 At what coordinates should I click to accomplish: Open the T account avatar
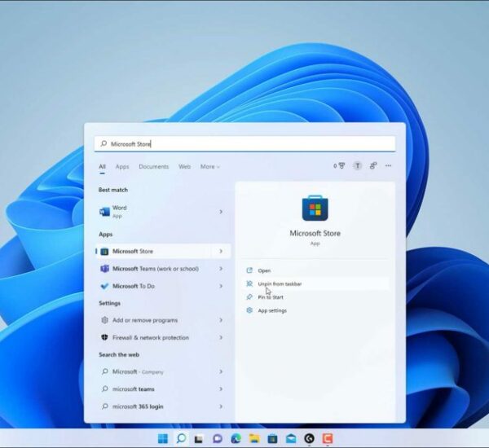click(358, 166)
